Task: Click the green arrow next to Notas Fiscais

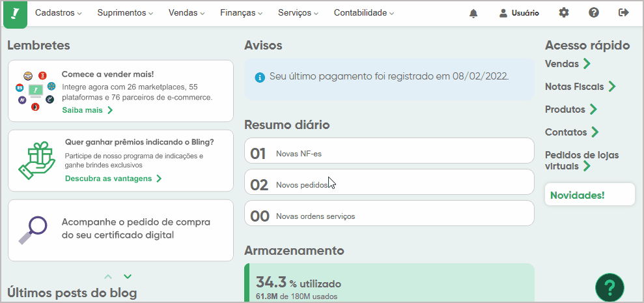Action: pos(611,87)
